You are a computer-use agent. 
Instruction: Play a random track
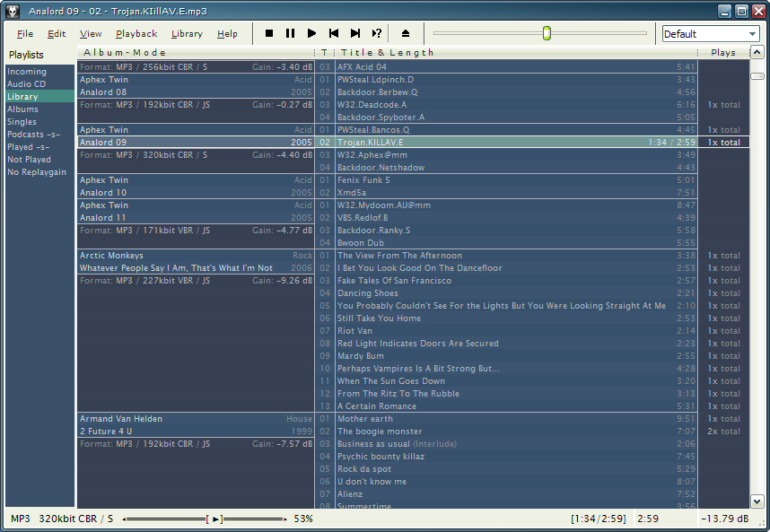pos(377,33)
